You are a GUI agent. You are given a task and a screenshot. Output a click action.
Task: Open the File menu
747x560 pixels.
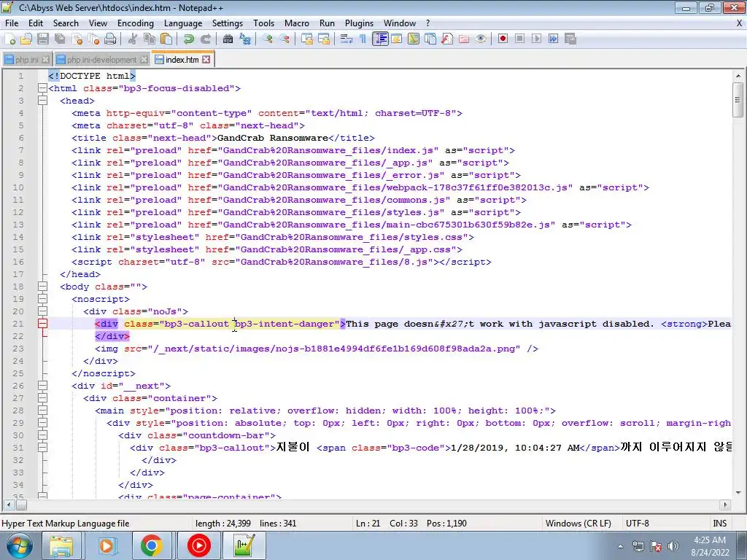click(12, 23)
